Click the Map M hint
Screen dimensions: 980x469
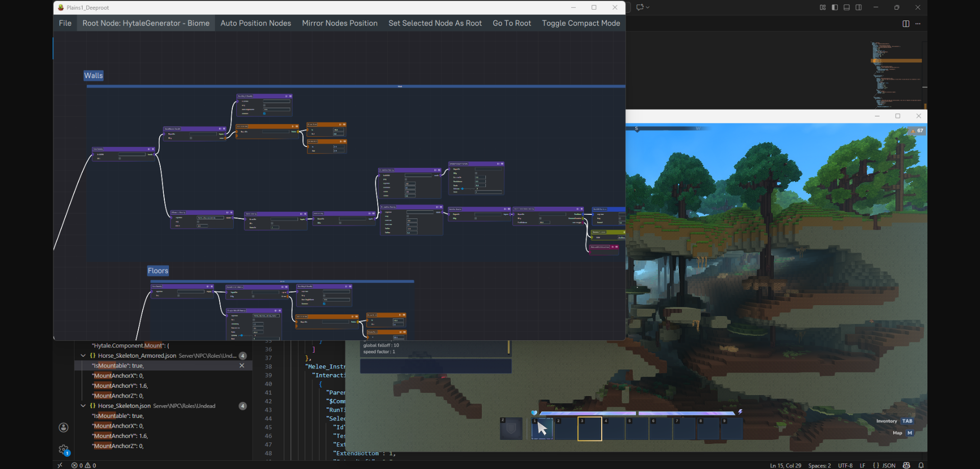[x=902, y=433]
